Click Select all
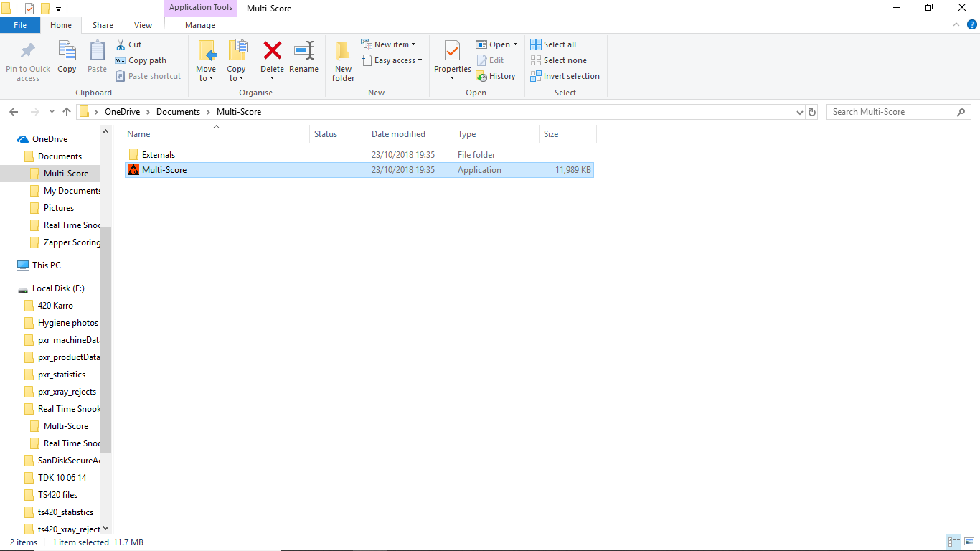The width and height of the screenshot is (980, 551). (x=553, y=44)
